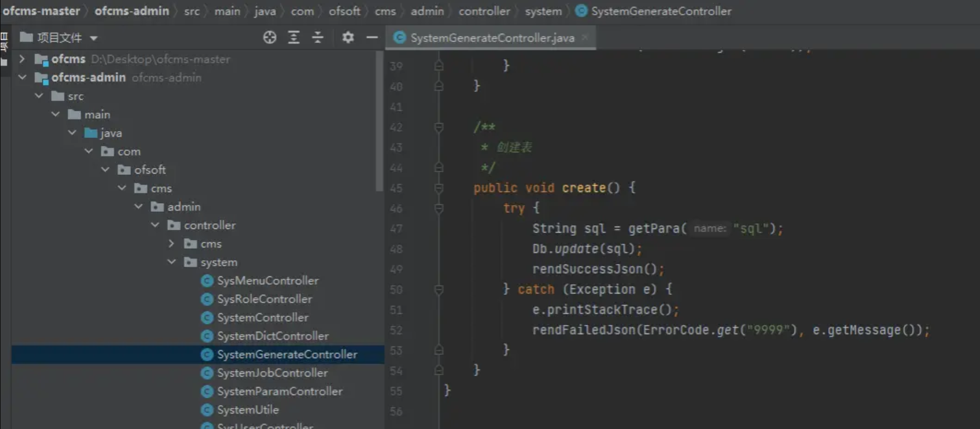Open SystemJobController class

point(272,373)
